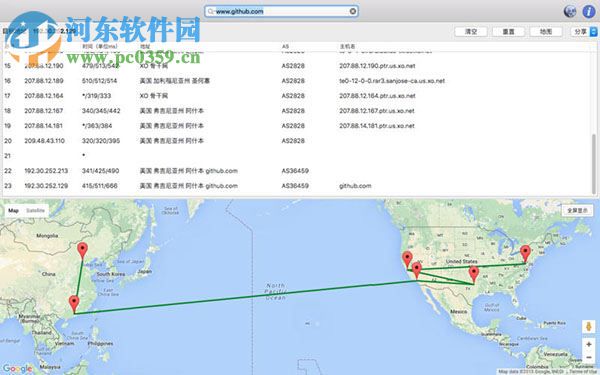This screenshot has height=375, width=600.
Task: Switch the map to the Map view tab
Action: [x=13, y=210]
